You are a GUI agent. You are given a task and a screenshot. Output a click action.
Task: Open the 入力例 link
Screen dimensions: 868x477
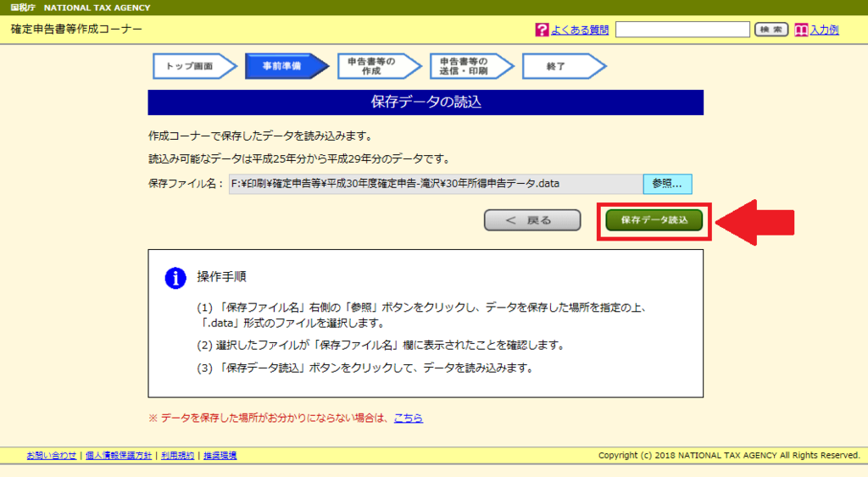pos(824,30)
